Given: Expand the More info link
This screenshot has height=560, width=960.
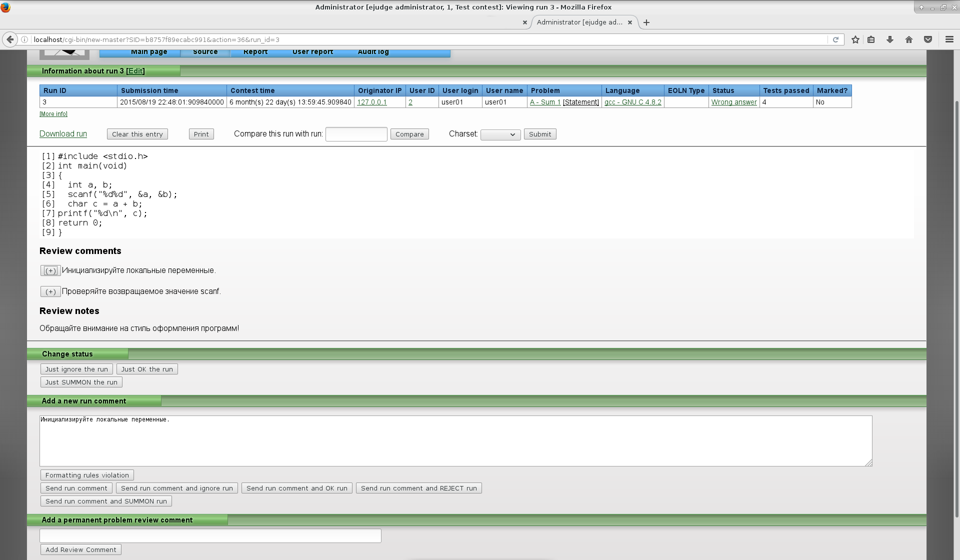Looking at the screenshot, I should [53, 114].
